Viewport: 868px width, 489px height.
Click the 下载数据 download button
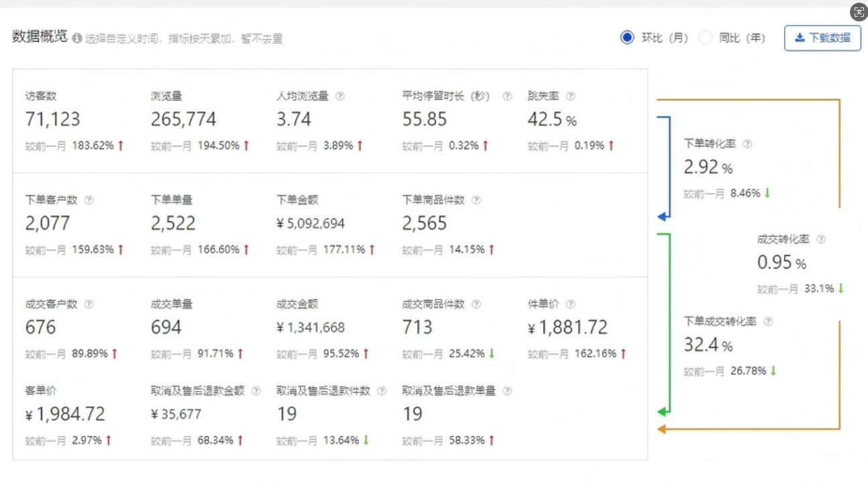(822, 38)
